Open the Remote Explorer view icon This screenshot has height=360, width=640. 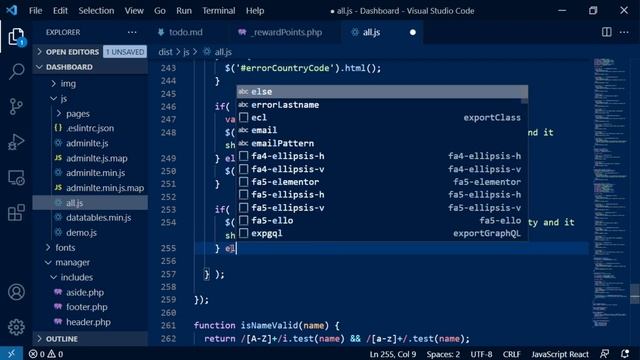click(x=16, y=178)
